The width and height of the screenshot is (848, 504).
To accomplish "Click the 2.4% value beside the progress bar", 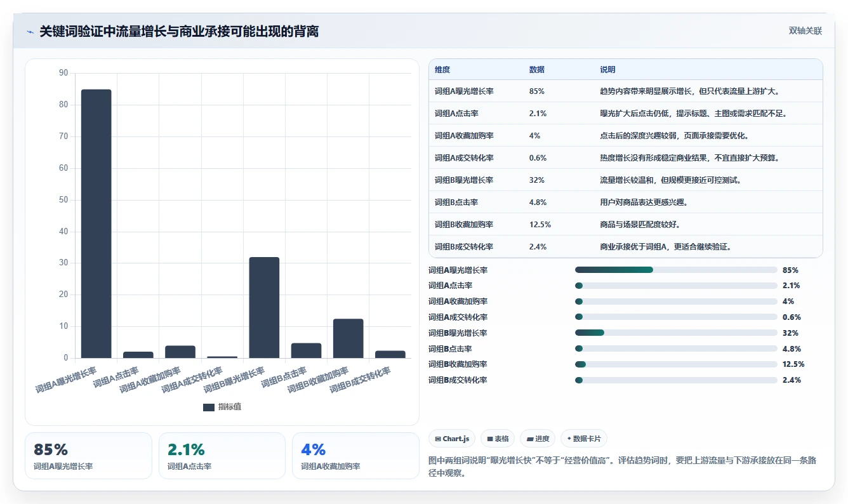I will (792, 380).
